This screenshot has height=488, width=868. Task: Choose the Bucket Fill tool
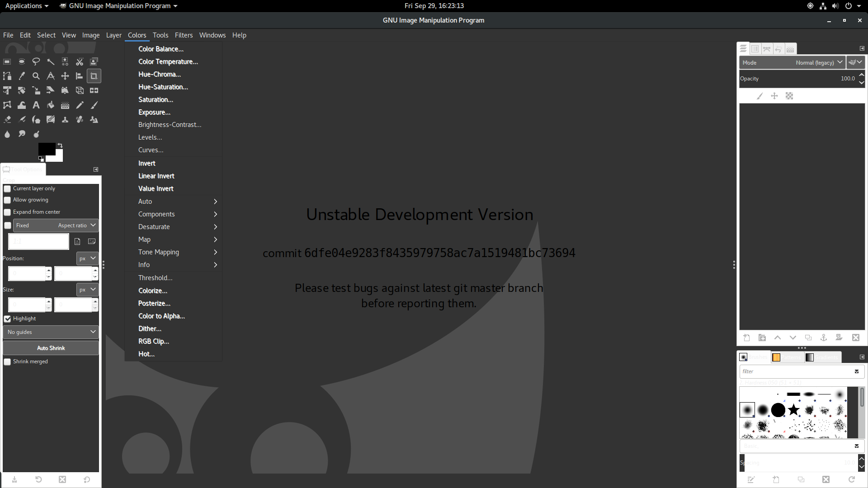(51, 105)
